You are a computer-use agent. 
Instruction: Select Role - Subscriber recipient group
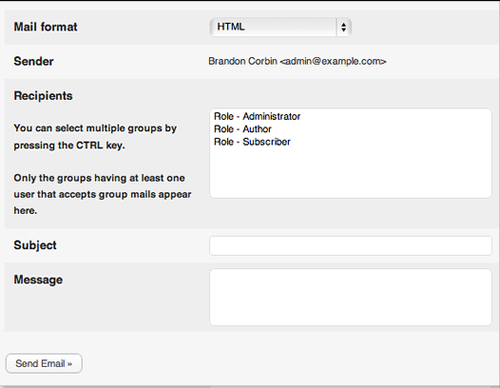(252, 142)
